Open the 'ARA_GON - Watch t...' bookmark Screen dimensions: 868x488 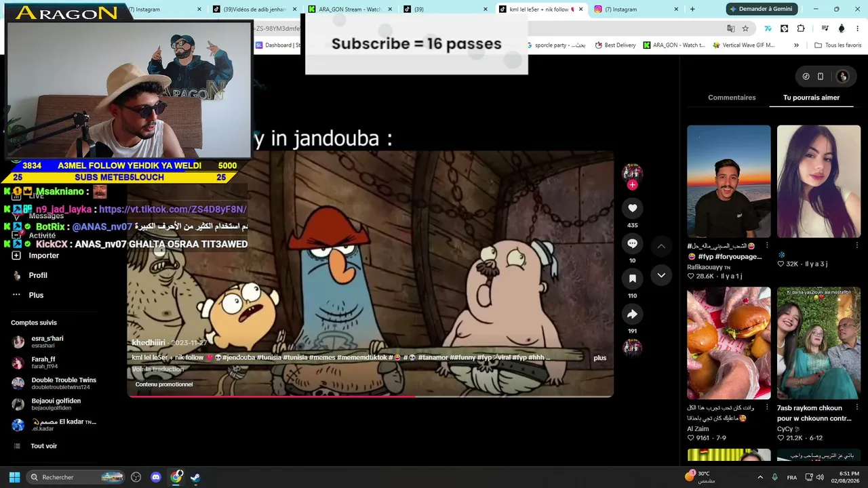673,45
